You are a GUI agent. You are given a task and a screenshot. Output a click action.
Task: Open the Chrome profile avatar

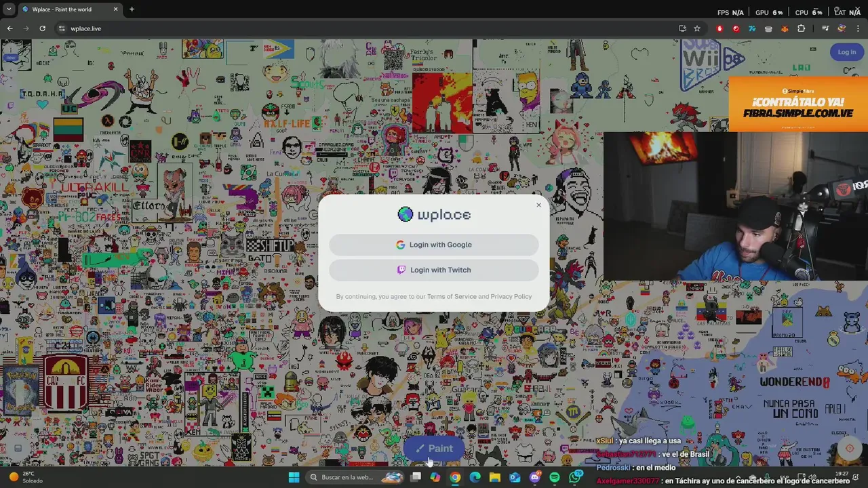842,28
